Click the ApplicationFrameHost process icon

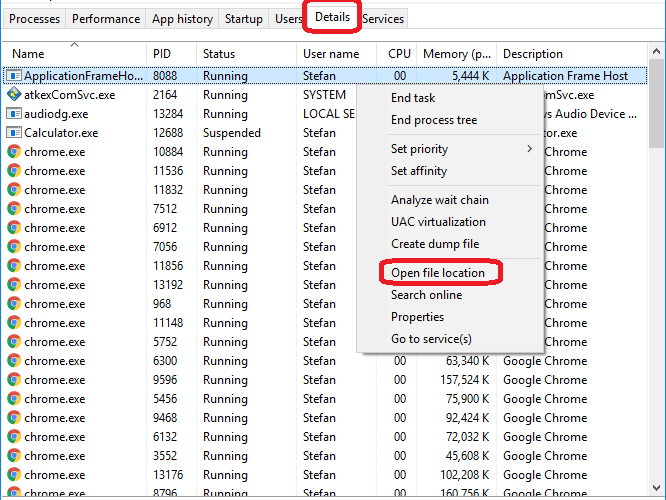14,76
